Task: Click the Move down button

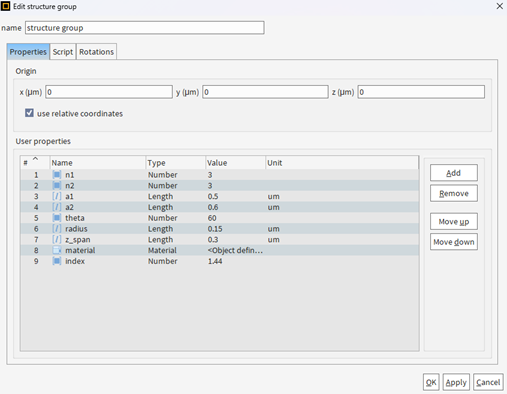Action: pyautogui.click(x=454, y=242)
